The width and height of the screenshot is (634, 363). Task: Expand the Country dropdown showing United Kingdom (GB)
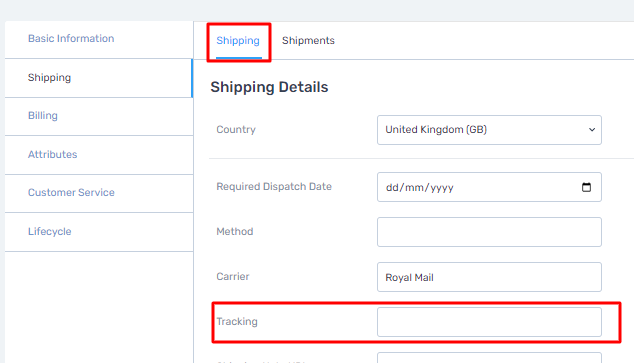489,130
